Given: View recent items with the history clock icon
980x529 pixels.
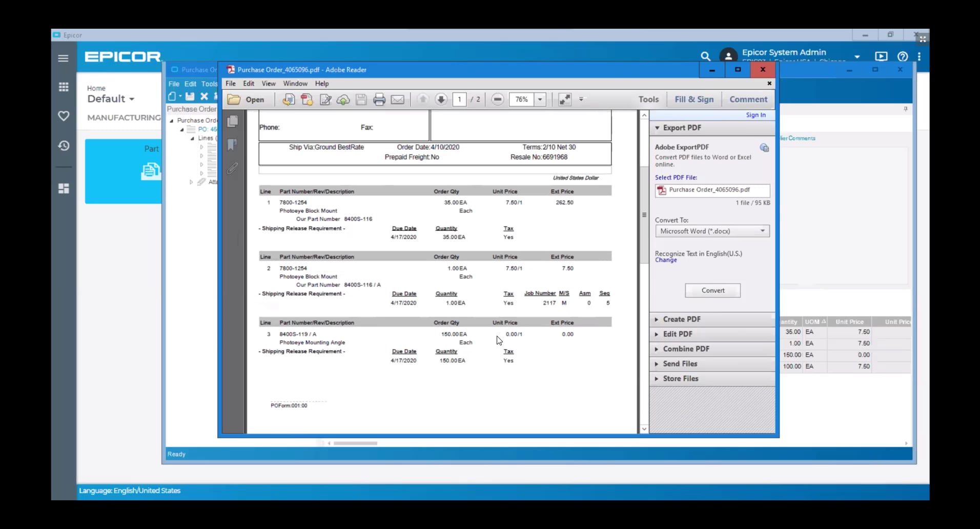Looking at the screenshot, I should (64, 146).
